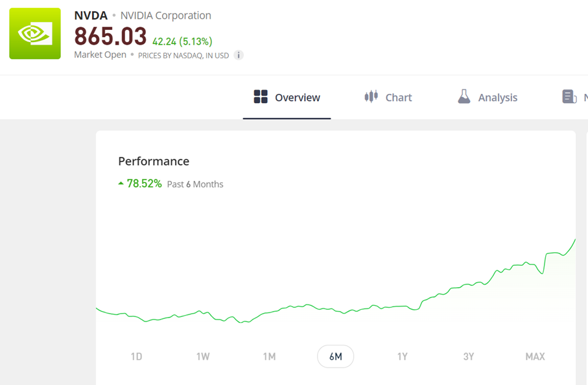Select the 1M performance range
This screenshot has width=588, height=385.
tap(269, 356)
